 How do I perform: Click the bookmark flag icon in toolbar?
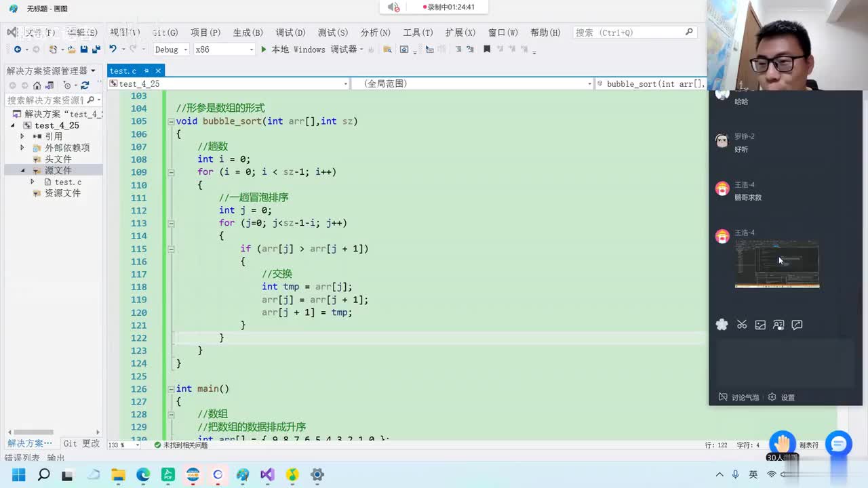point(487,49)
